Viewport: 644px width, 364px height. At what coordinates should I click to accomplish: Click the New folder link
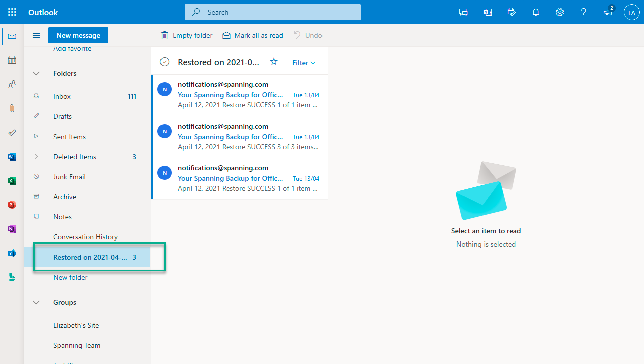pos(70,277)
